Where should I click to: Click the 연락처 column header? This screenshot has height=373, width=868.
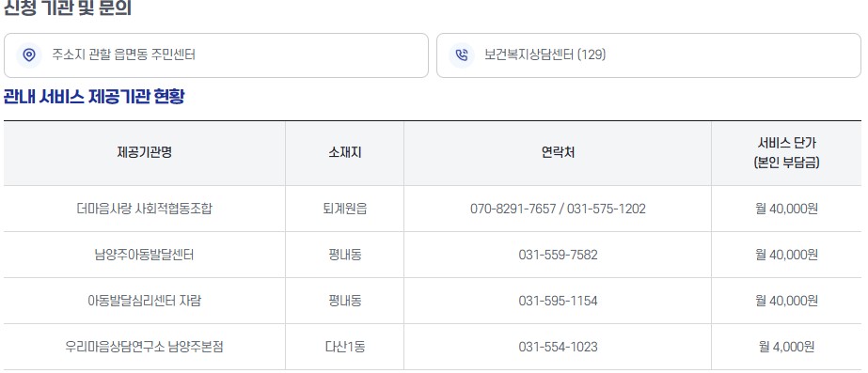click(x=558, y=153)
